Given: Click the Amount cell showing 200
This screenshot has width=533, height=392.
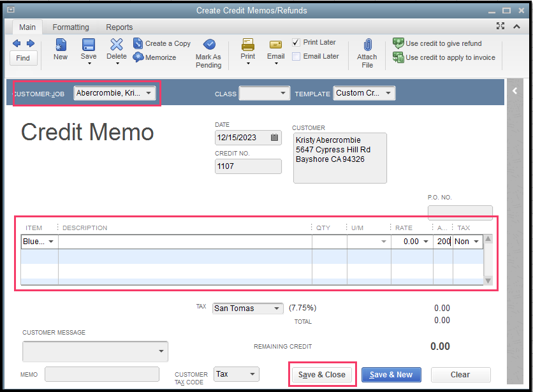Looking at the screenshot, I should pyautogui.click(x=443, y=242).
